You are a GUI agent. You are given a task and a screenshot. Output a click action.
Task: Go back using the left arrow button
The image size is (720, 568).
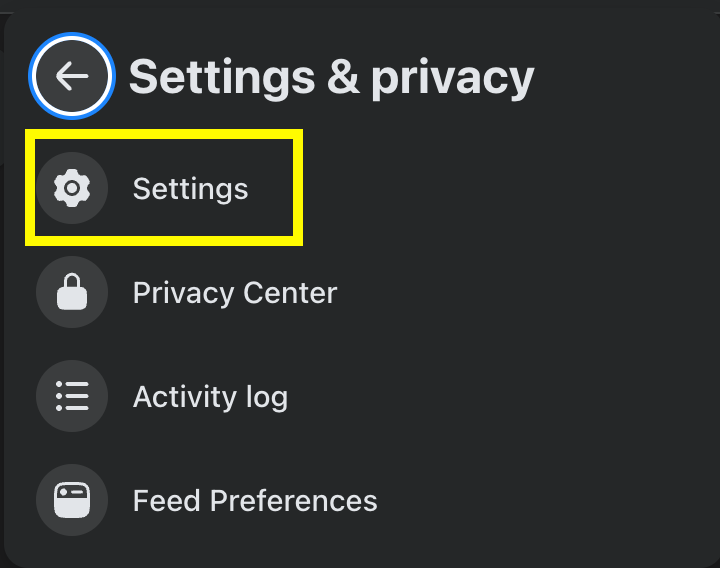coord(72,76)
